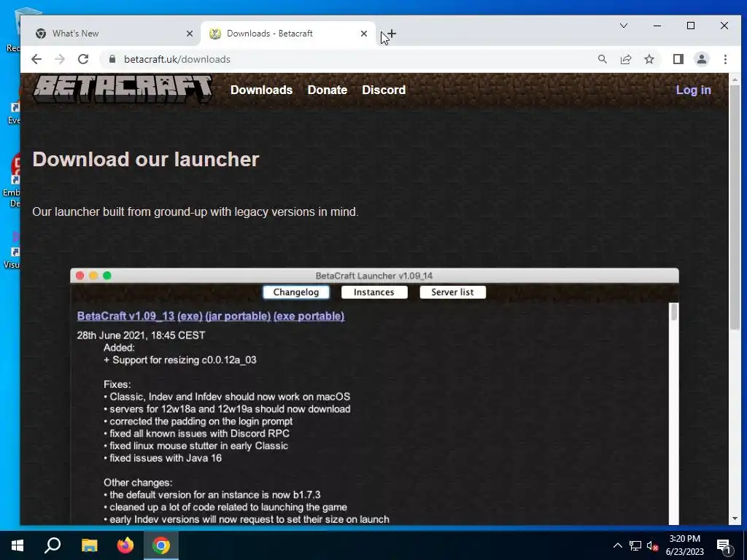
Task: Open Chrome's three-dot menu
Action: point(725,59)
